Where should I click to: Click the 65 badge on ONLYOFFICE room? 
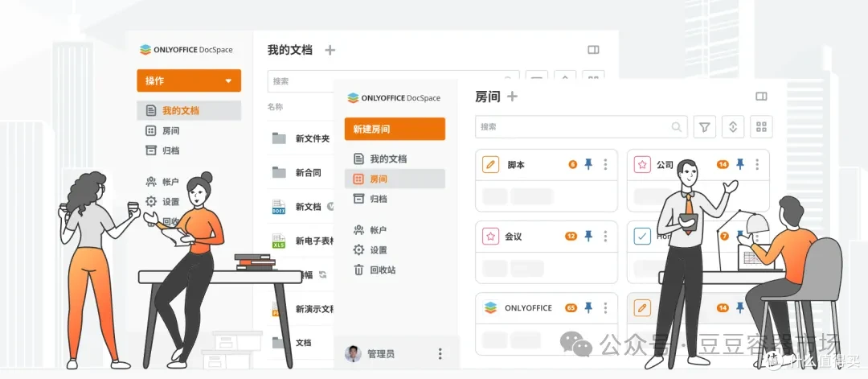(x=571, y=308)
